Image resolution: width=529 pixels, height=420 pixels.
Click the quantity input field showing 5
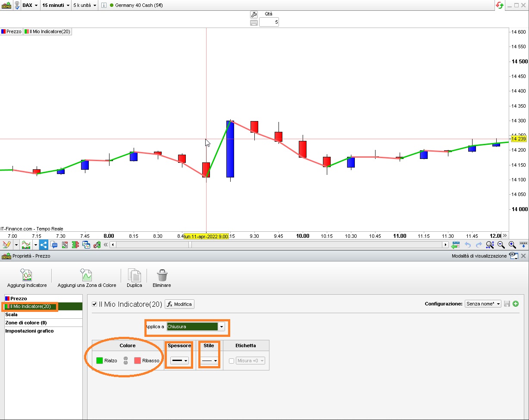point(269,22)
